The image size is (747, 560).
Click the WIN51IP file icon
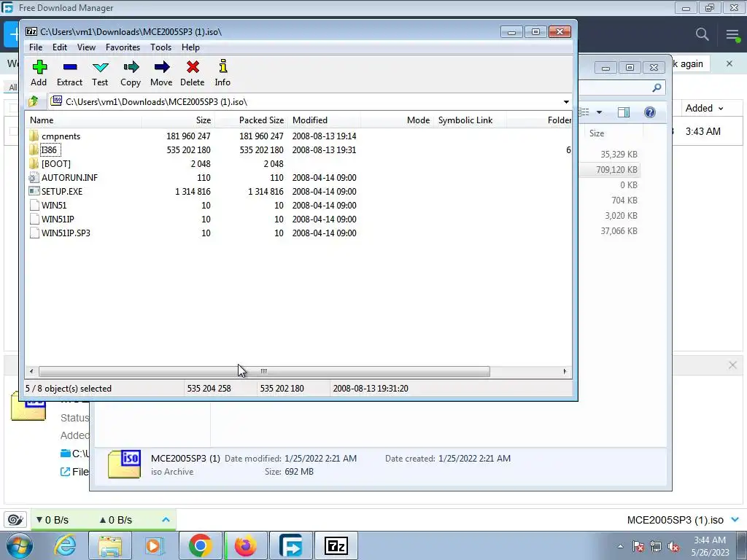pyautogui.click(x=34, y=219)
